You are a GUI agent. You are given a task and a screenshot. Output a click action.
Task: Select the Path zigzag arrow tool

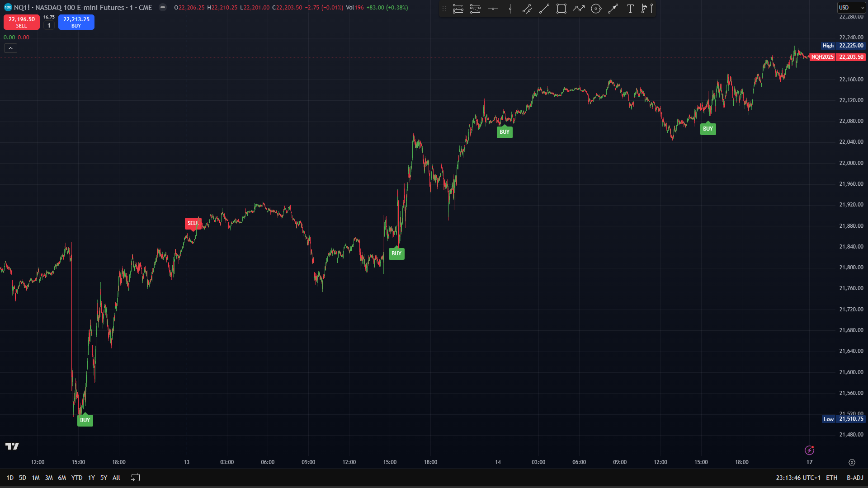[x=579, y=9]
